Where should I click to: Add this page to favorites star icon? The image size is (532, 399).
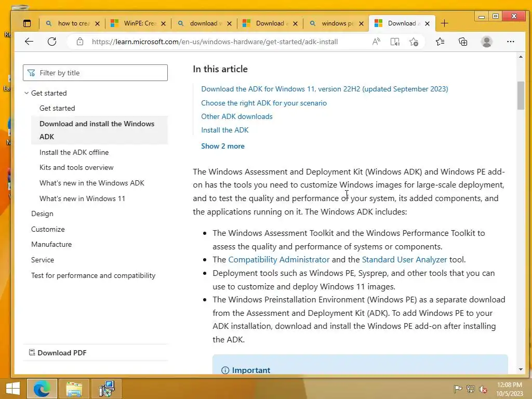click(414, 42)
